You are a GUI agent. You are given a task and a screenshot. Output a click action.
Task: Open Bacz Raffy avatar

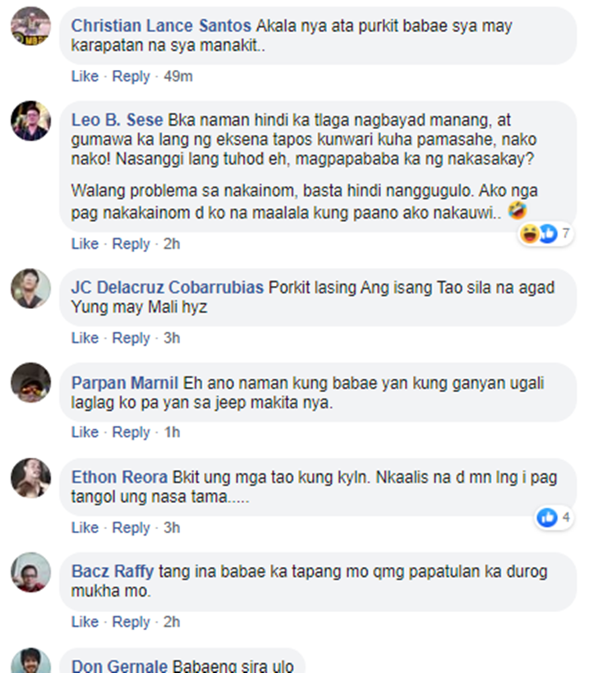point(31,572)
